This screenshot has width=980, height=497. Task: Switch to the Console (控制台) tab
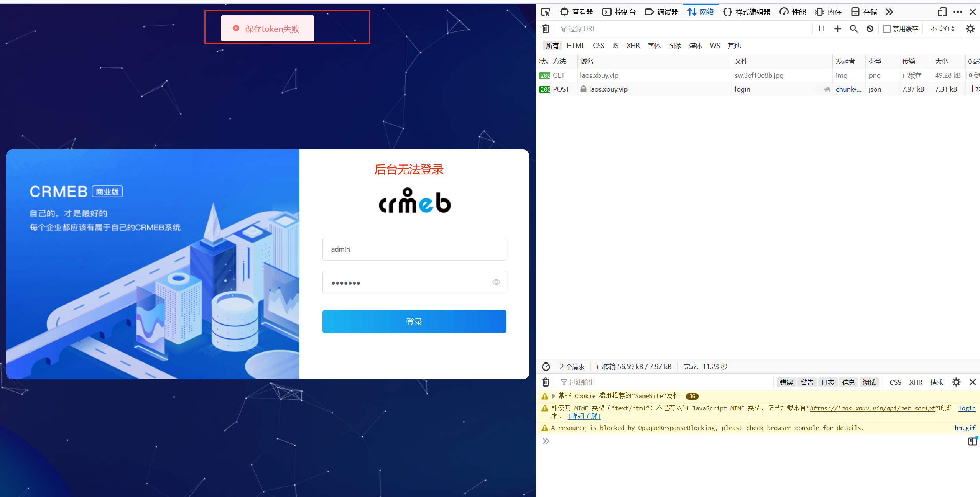619,12
